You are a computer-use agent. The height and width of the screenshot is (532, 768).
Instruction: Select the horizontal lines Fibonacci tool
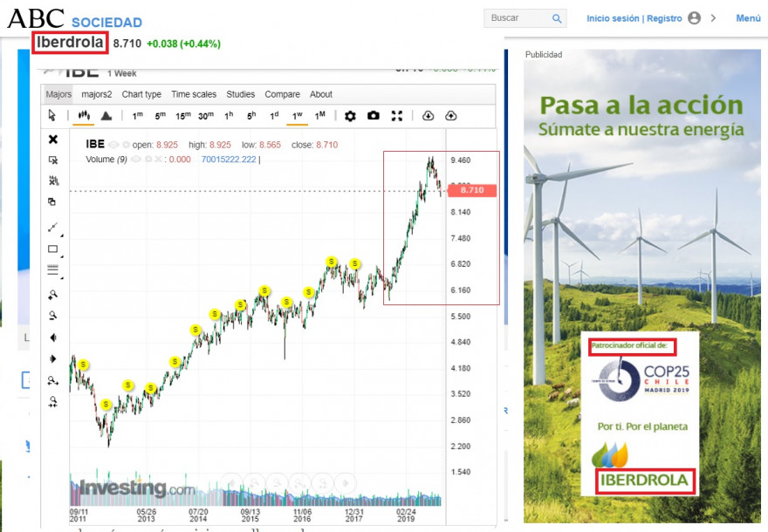53,270
